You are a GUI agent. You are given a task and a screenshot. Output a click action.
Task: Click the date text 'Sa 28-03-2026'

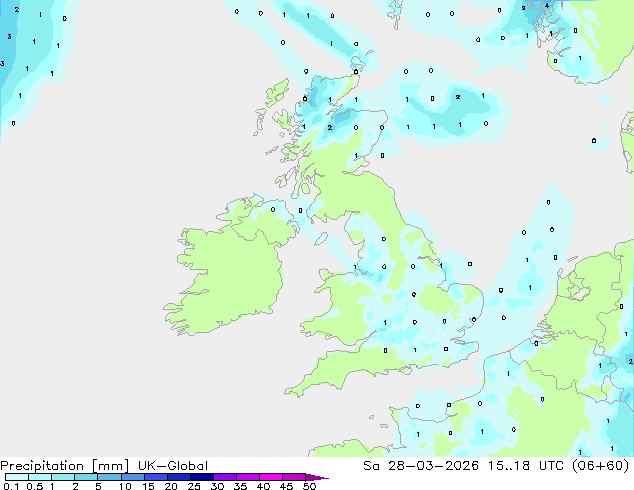click(421, 466)
